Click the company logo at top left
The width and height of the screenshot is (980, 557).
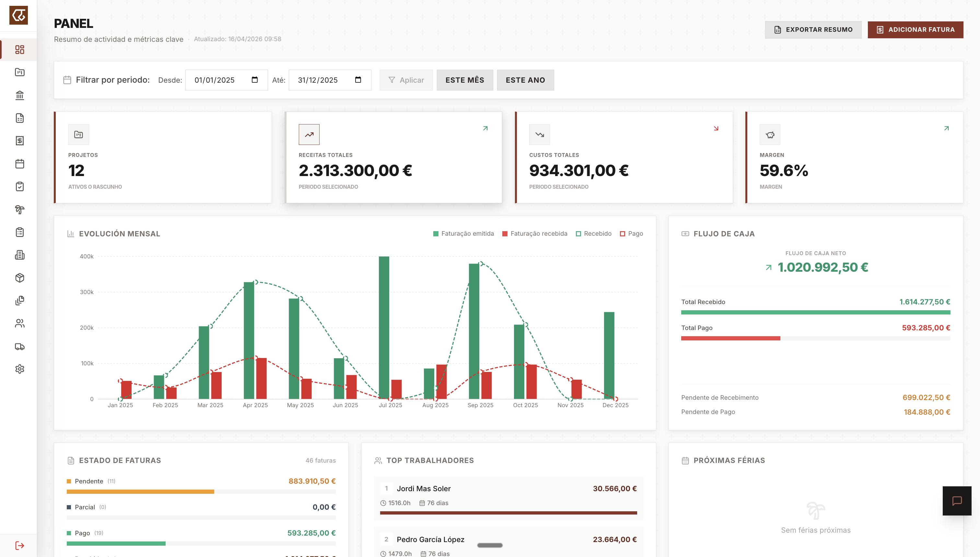tap(18, 15)
